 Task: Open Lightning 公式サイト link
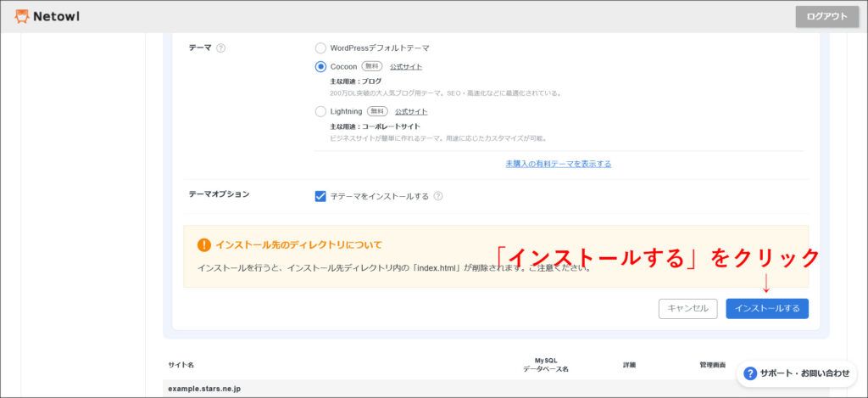click(411, 111)
